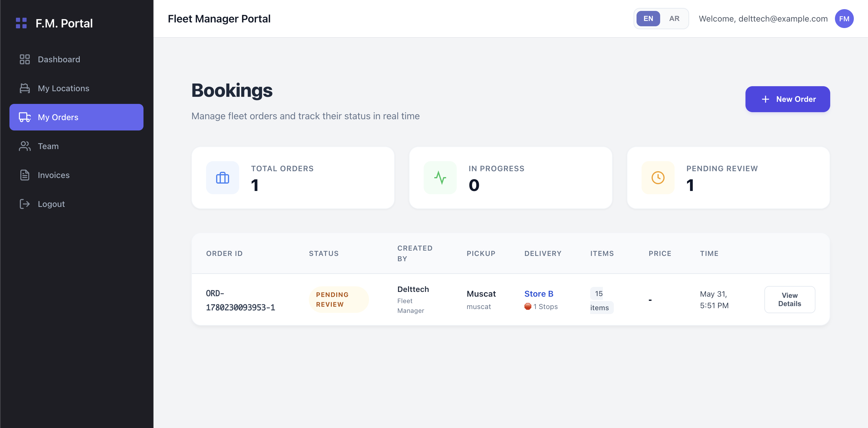868x428 pixels.
Task: Click the Fleet Manager Portal header title
Action: [x=219, y=19]
